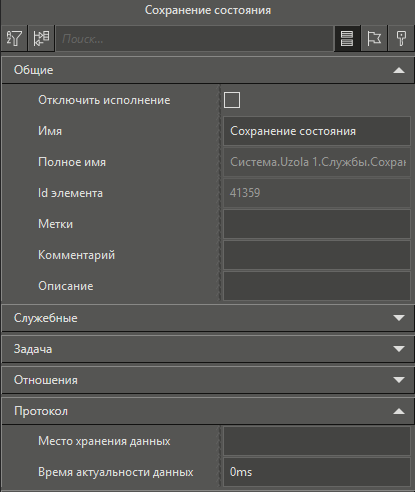415x492 pixels.
Task: Focus the Поиск search field
Action: click(195, 39)
